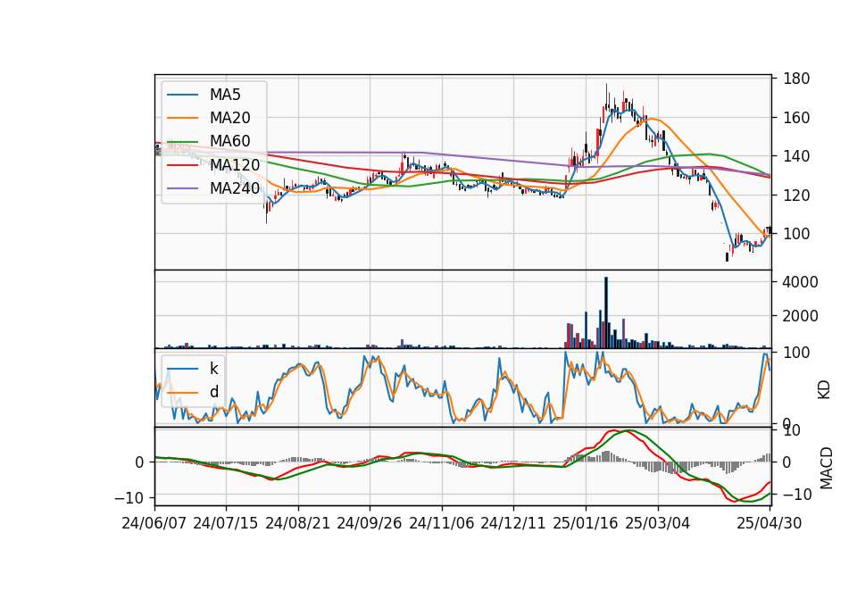Click the KD axis title
The width and height of the screenshot is (857, 616).
[x=824, y=390]
